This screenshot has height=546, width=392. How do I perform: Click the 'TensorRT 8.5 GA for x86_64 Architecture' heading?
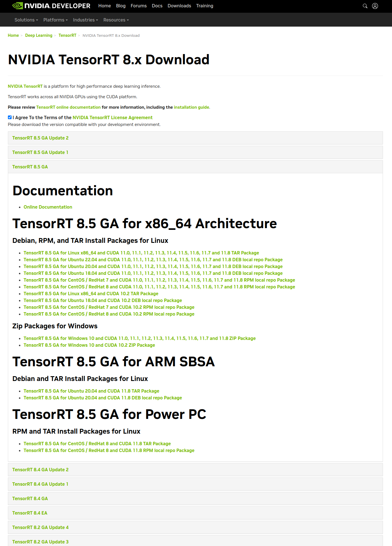pyautogui.click(x=145, y=224)
